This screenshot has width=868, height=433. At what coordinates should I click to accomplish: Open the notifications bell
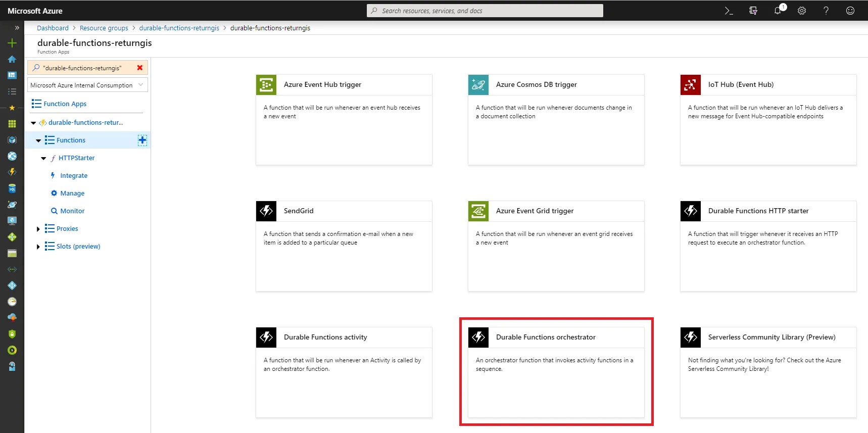pos(779,10)
